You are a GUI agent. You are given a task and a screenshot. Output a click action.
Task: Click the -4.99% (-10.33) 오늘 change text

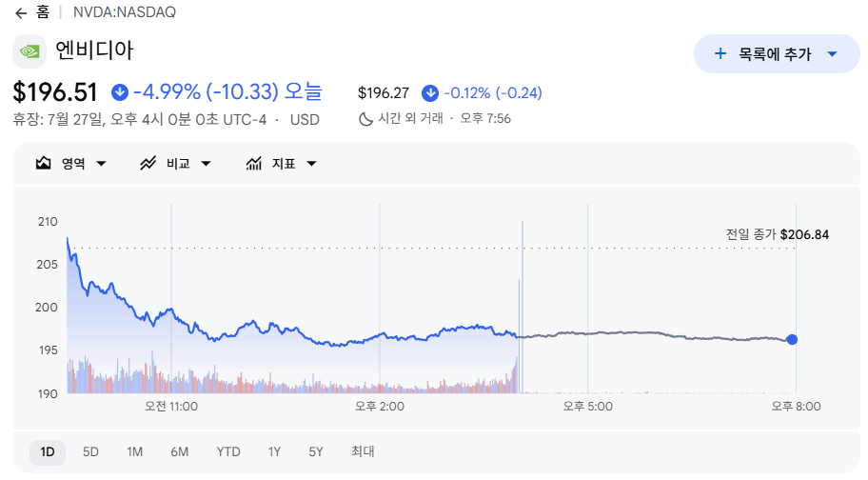[x=227, y=91]
